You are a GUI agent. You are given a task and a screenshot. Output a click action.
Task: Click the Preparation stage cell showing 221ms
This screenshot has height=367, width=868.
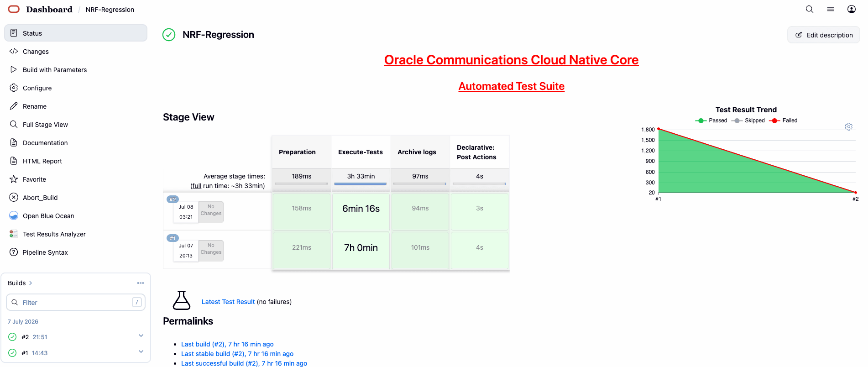(302, 250)
